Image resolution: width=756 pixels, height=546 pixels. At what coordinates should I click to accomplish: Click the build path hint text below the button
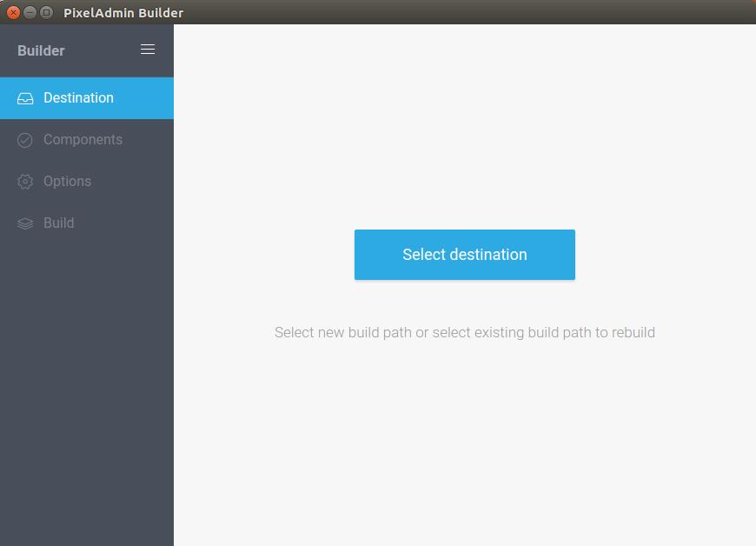click(x=464, y=332)
